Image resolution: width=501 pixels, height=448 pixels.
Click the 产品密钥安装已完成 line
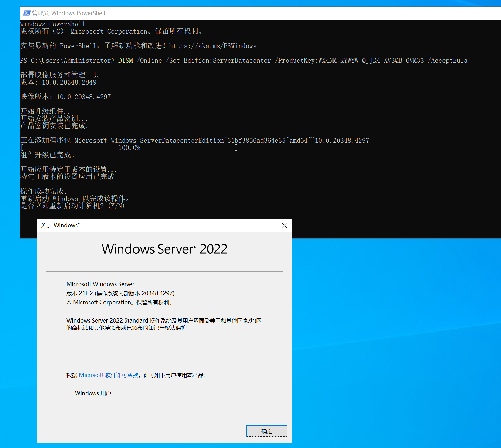55,126
